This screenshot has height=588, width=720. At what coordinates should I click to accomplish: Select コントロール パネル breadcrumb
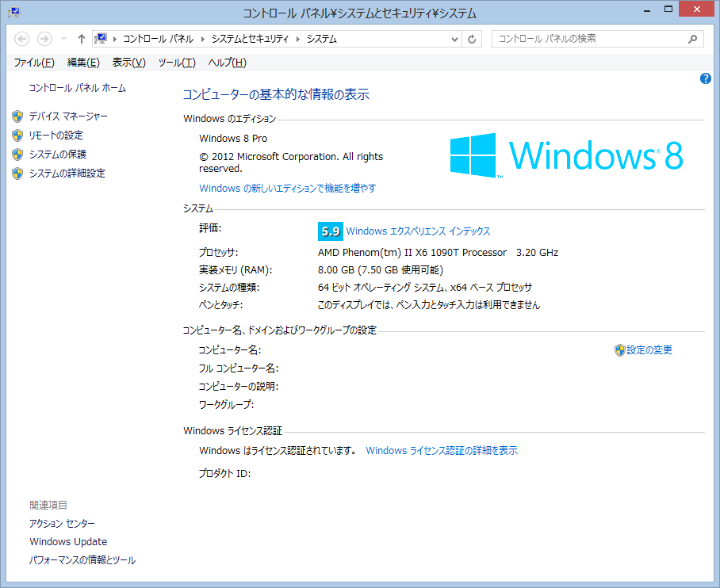158,39
